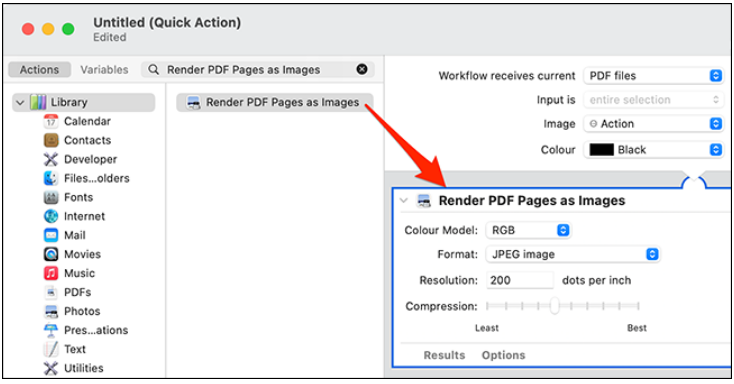Image resolution: width=734 pixels, height=384 pixels.
Task: Select Movies in the Library list
Action: 82,254
